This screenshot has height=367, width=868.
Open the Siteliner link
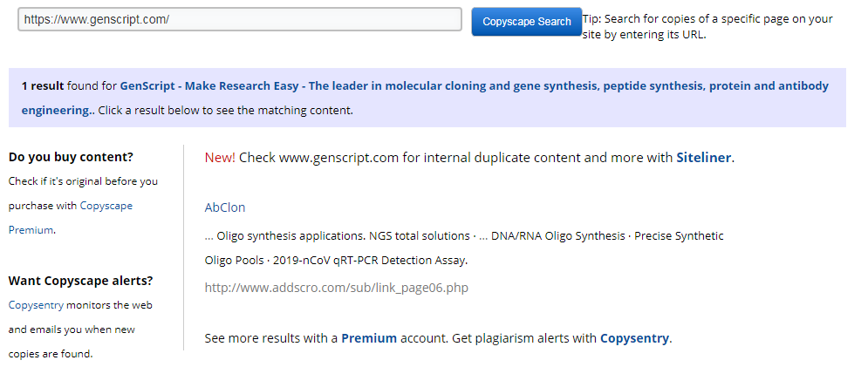tap(704, 158)
